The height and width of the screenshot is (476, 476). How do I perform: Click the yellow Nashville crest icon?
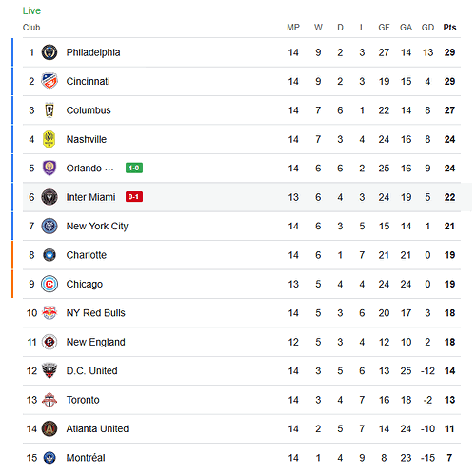50,139
